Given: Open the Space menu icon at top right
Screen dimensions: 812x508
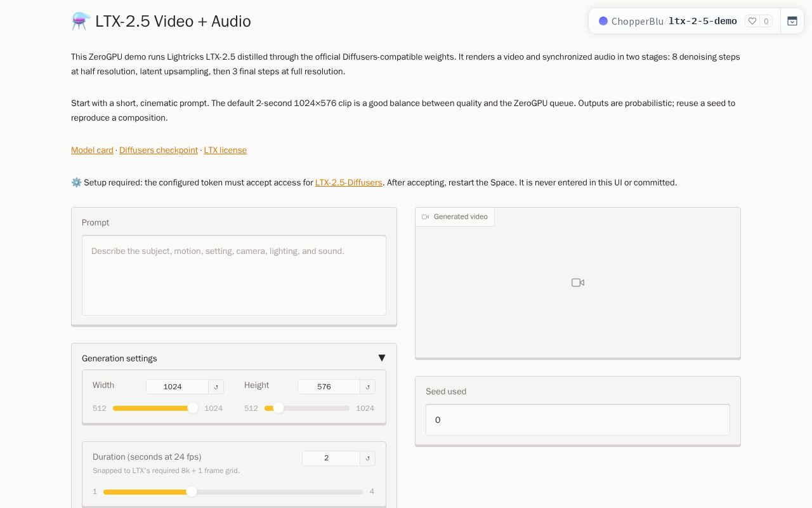Looking at the screenshot, I should pyautogui.click(x=792, y=21).
